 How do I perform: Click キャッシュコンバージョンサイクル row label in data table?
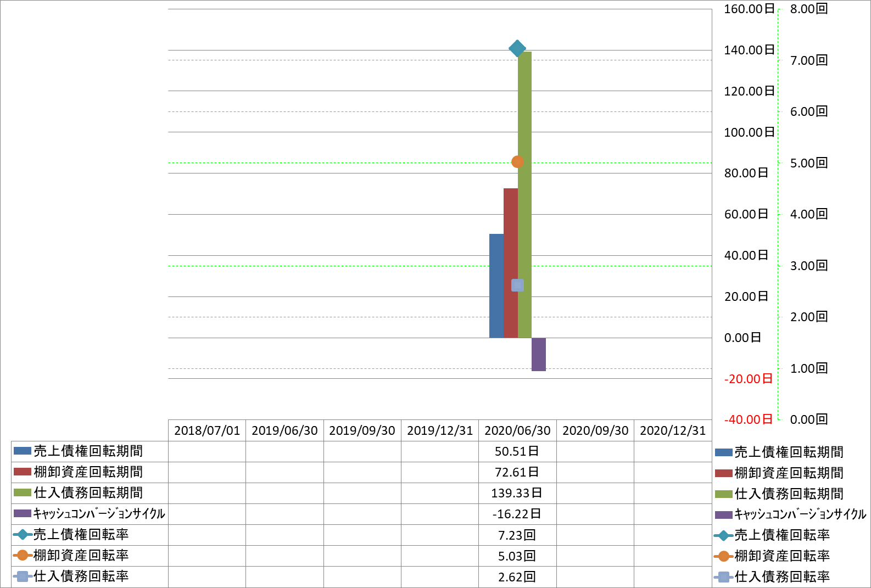point(90,514)
